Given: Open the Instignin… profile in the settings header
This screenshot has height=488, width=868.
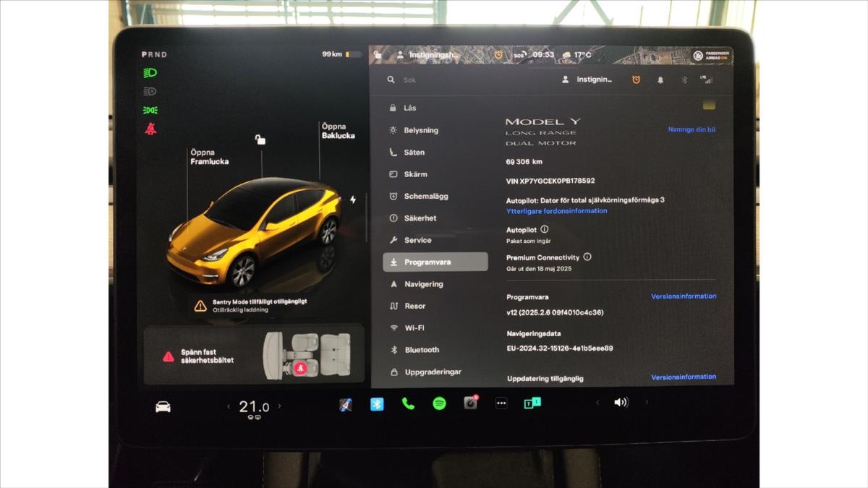Looking at the screenshot, I should pyautogui.click(x=587, y=80).
